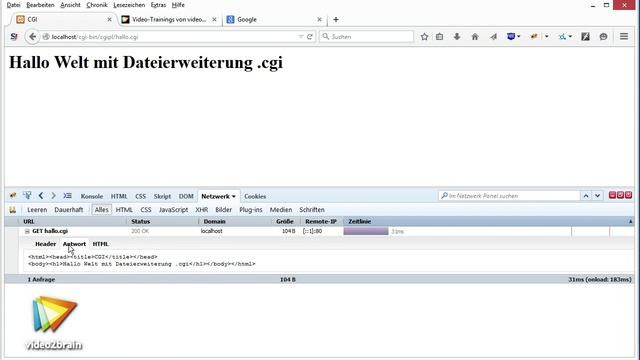Click the black square extension icon

585,37
